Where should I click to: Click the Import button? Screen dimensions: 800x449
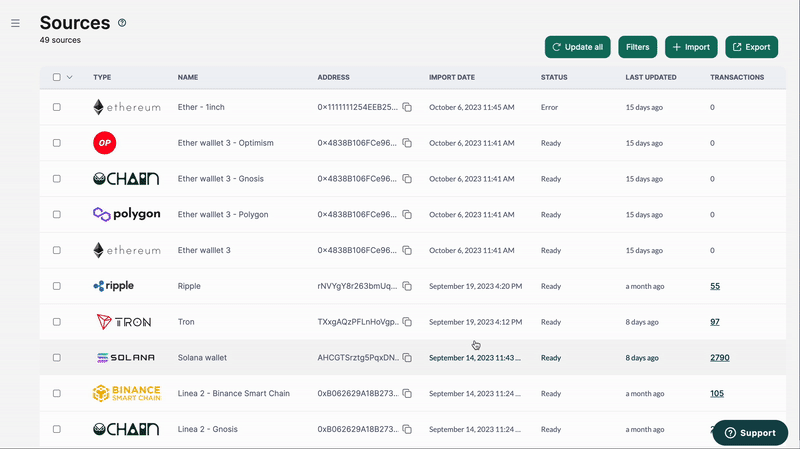click(x=691, y=47)
